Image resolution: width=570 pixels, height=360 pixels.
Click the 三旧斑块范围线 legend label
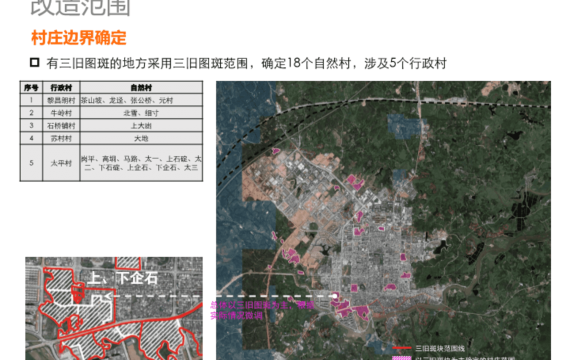[x=440, y=348]
